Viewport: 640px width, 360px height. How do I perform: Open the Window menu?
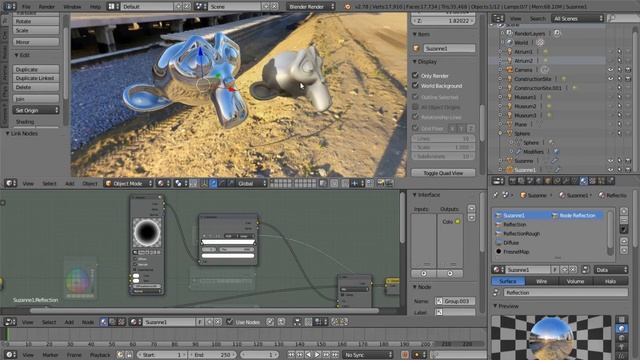tap(72, 7)
